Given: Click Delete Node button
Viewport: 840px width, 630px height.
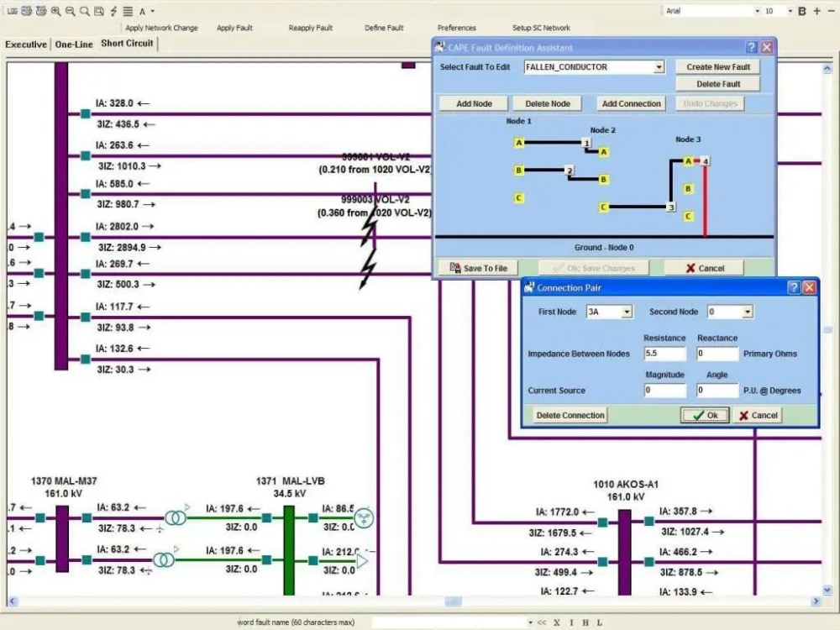Looking at the screenshot, I should [548, 103].
